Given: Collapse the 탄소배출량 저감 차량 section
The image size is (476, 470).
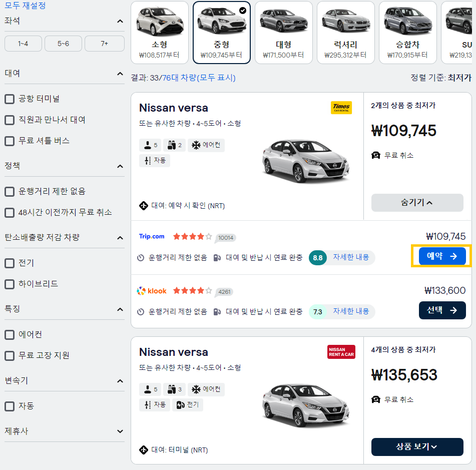Looking at the screenshot, I should 120,237.
